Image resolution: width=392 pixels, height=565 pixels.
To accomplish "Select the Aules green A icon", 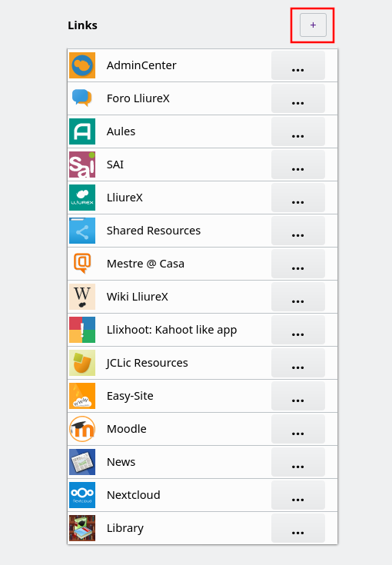I will [x=82, y=131].
